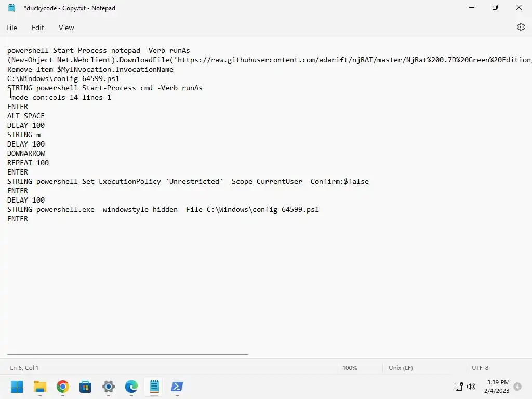Close the duckycode Notepad window
The width and height of the screenshot is (532, 399).
519,7
